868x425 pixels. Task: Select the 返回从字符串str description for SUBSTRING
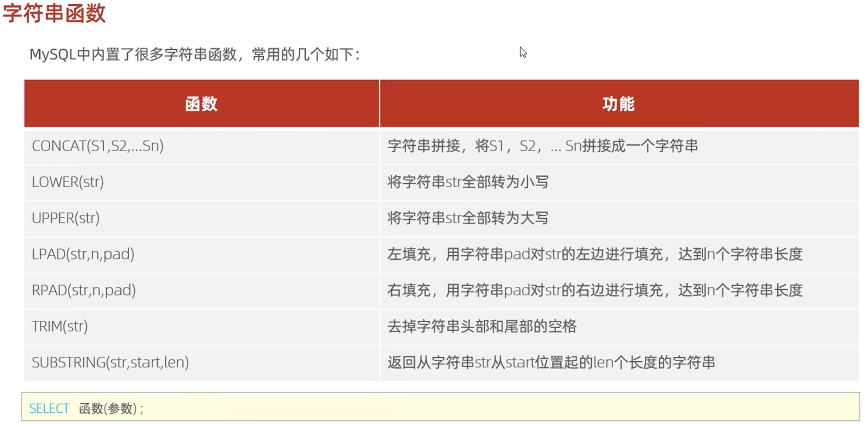point(551,362)
